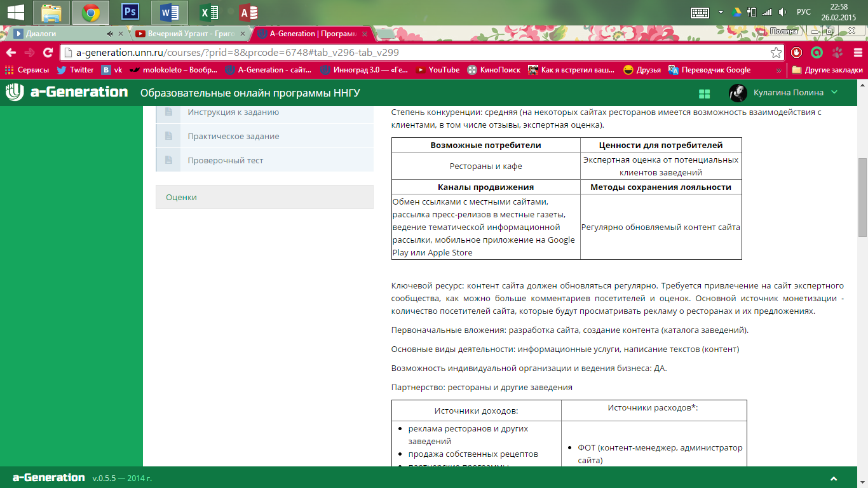Open the Полина profile button

coord(783,31)
